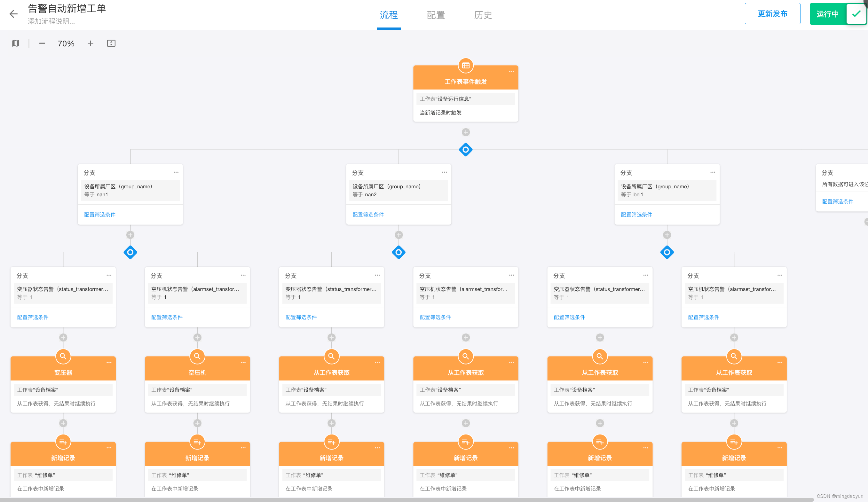Click the 告警自动新增工单 workflow title
Screen dimensions: 868x502
[x=67, y=8]
